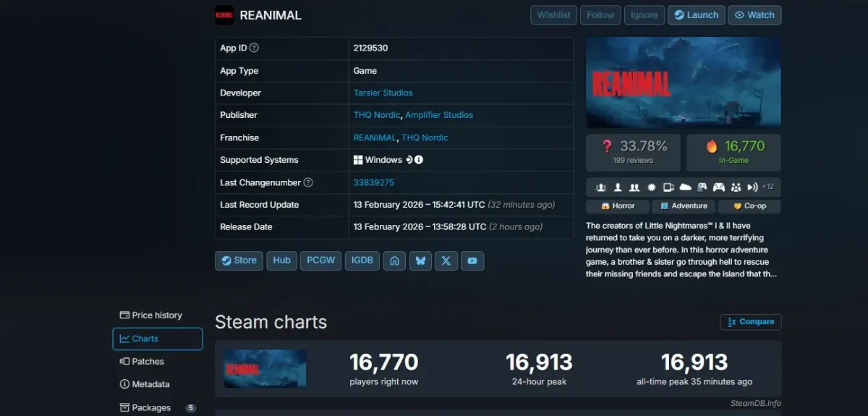Viewport: 868px width, 416px height.
Task: Click the Compare button
Action: point(751,322)
